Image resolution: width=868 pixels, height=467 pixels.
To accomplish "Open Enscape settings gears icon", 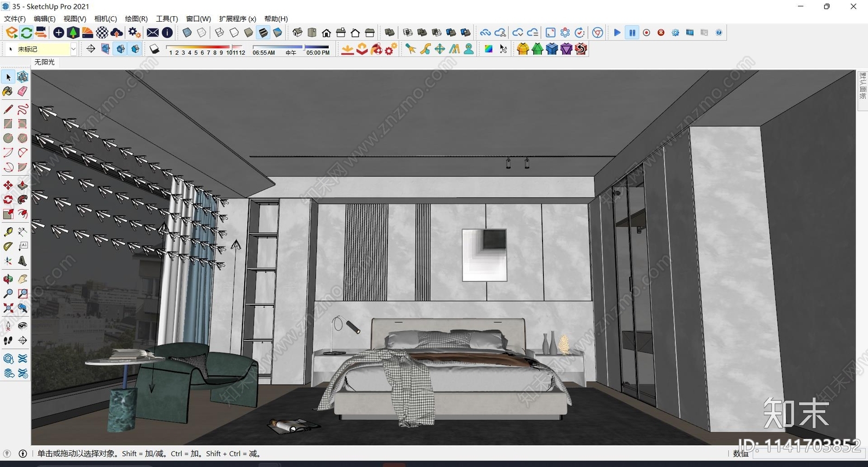I will click(x=135, y=33).
